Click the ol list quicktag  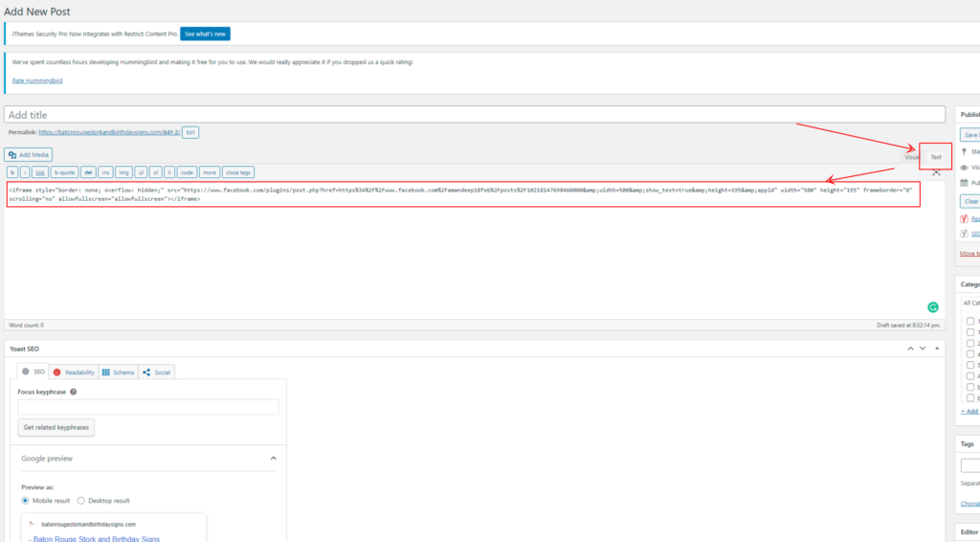click(156, 172)
